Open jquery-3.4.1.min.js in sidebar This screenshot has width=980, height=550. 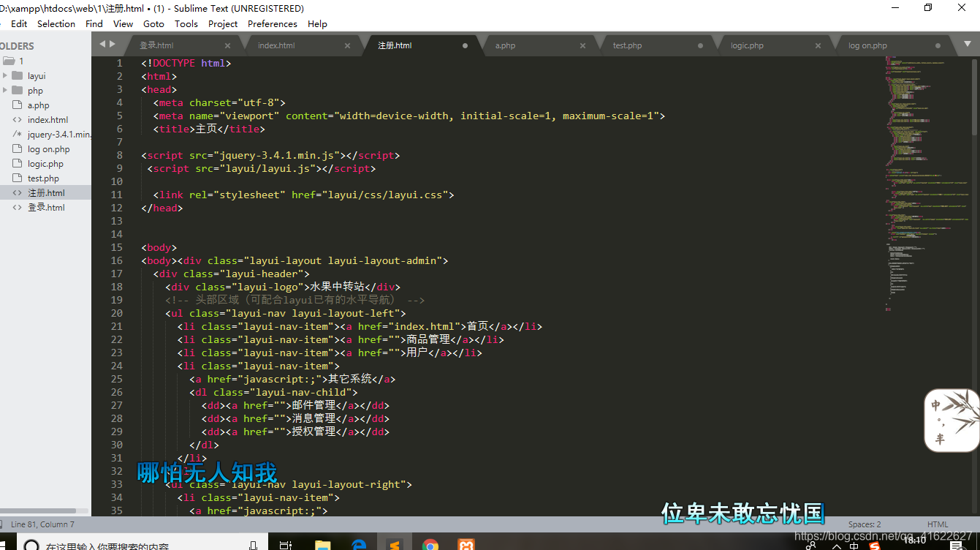tap(59, 135)
